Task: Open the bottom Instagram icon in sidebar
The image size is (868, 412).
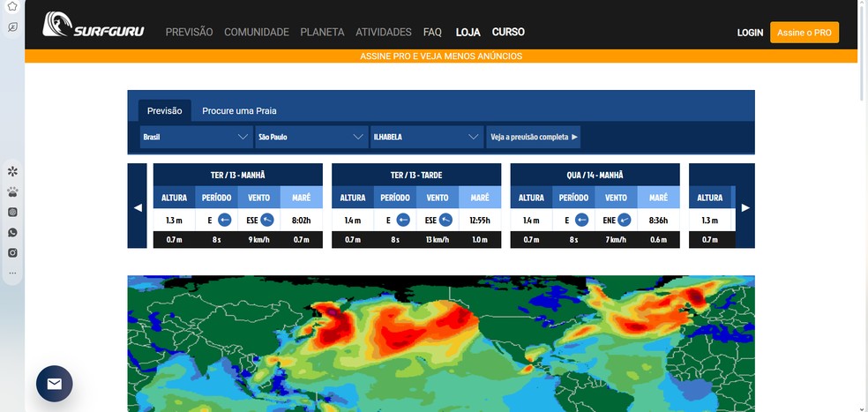Action: (x=12, y=252)
